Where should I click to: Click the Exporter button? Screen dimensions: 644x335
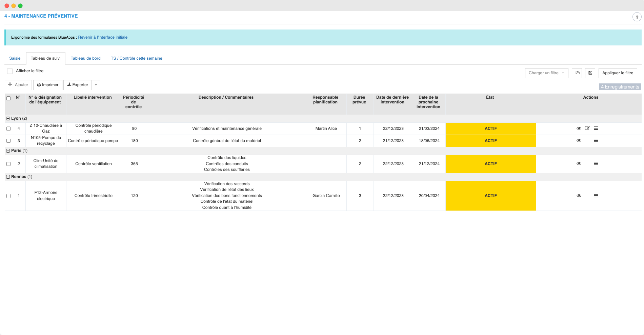click(x=78, y=85)
